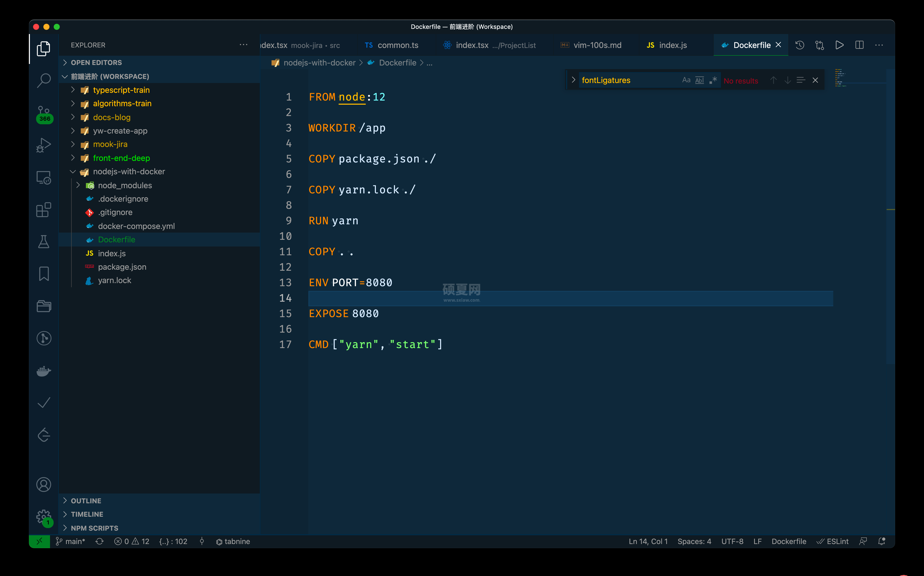Open the Git Graph circle icon view
Viewport: 924px width, 576px height.
[x=43, y=338]
